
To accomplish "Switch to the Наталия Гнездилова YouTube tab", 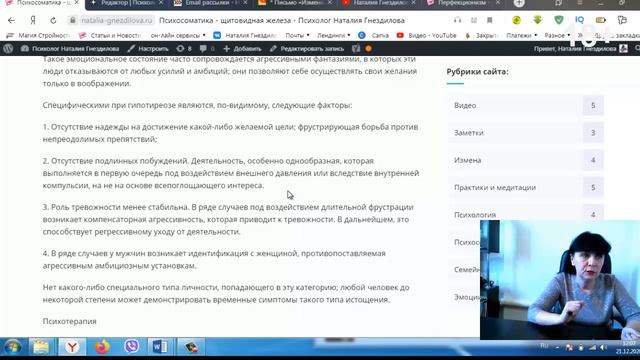I will [380, 3].
